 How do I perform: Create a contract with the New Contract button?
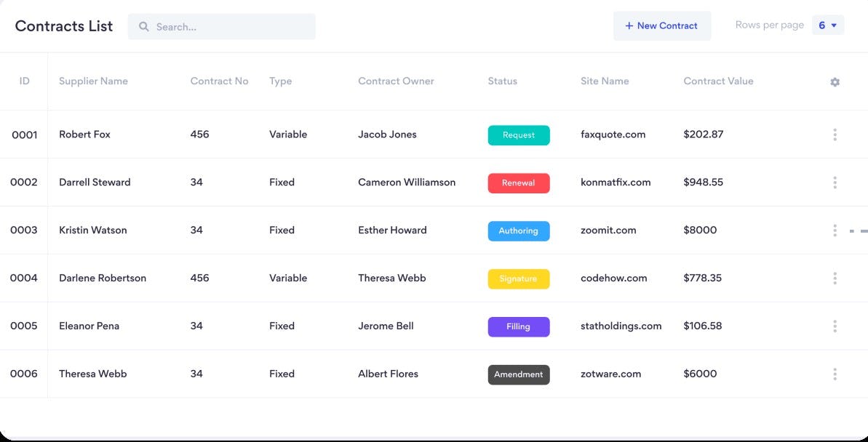click(x=662, y=25)
